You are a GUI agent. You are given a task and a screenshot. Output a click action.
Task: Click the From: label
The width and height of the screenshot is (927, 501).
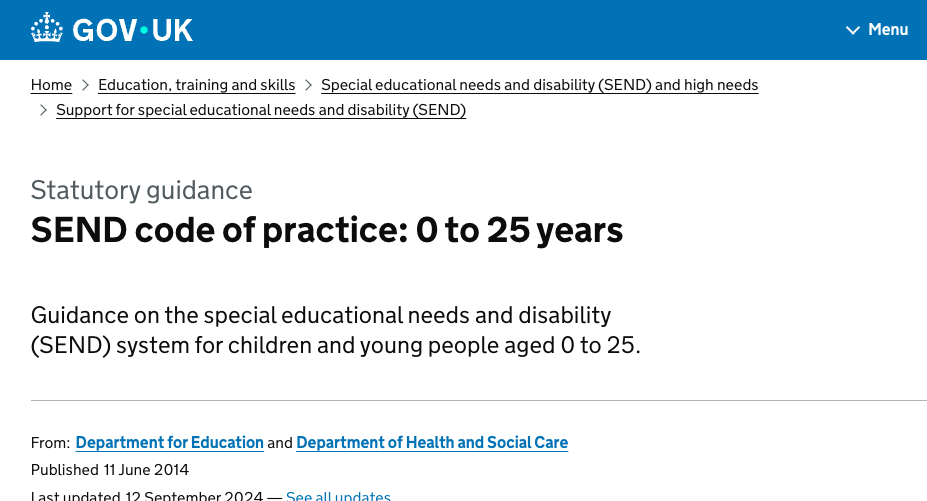pyautogui.click(x=50, y=442)
